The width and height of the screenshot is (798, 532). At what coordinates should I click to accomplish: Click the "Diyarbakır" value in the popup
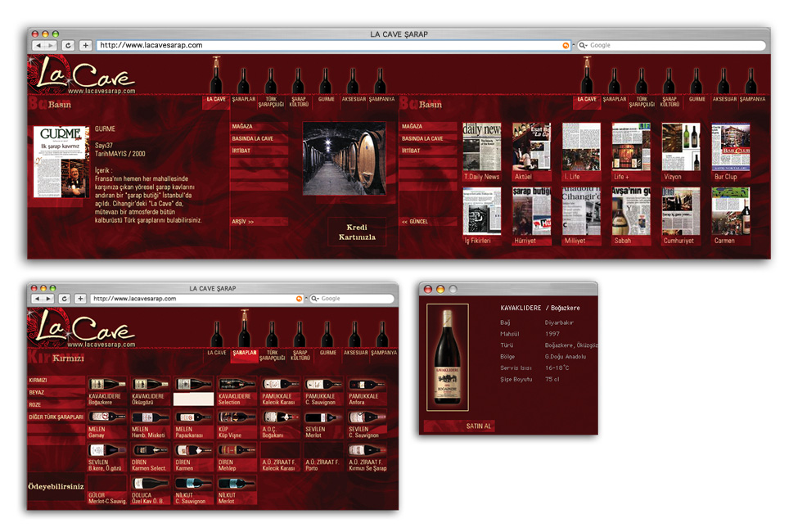click(x=559, y=322)
